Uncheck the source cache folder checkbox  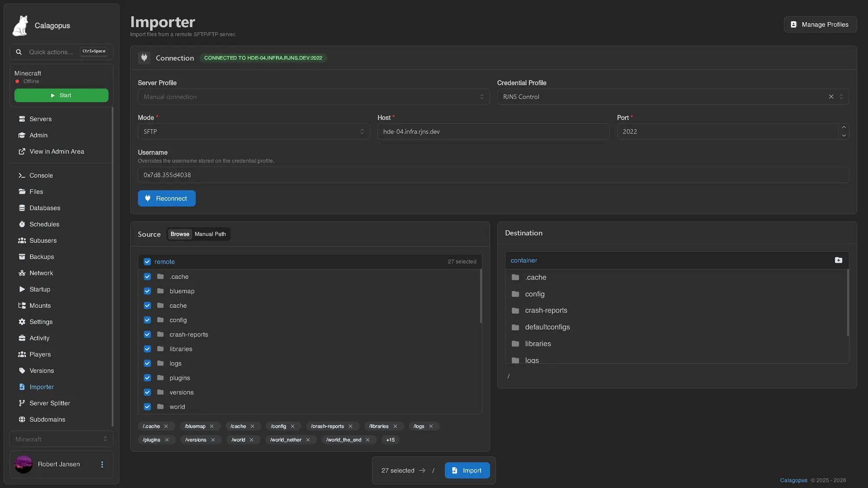click(x=147, y=305)
